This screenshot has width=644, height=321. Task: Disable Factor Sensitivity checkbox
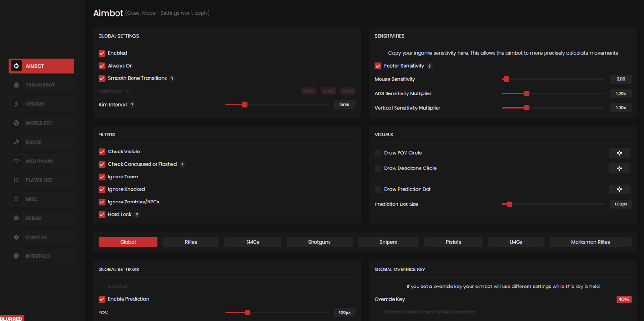coord(378,66)
